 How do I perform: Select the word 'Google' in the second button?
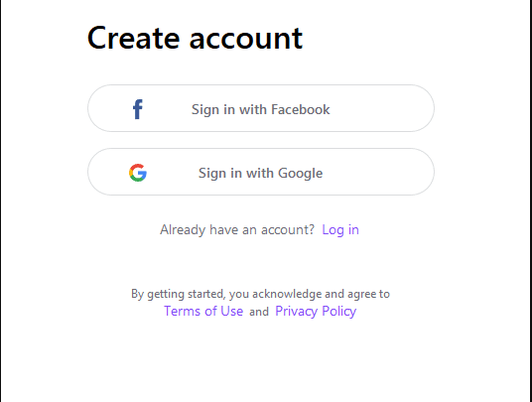[x=301, y=174]
